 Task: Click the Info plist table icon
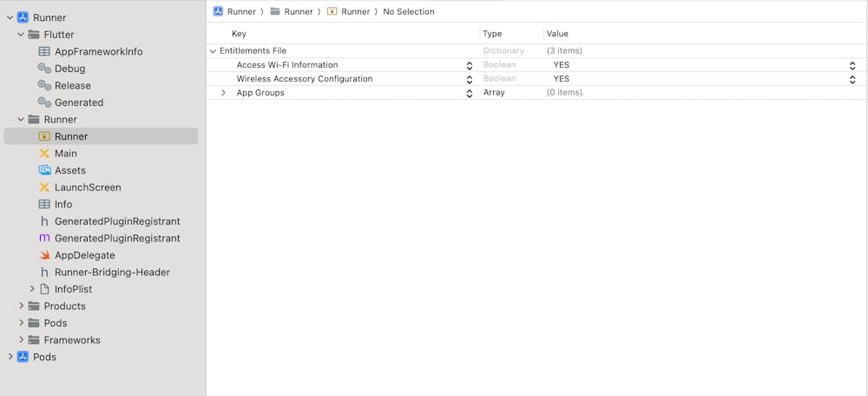pos(44,204)
